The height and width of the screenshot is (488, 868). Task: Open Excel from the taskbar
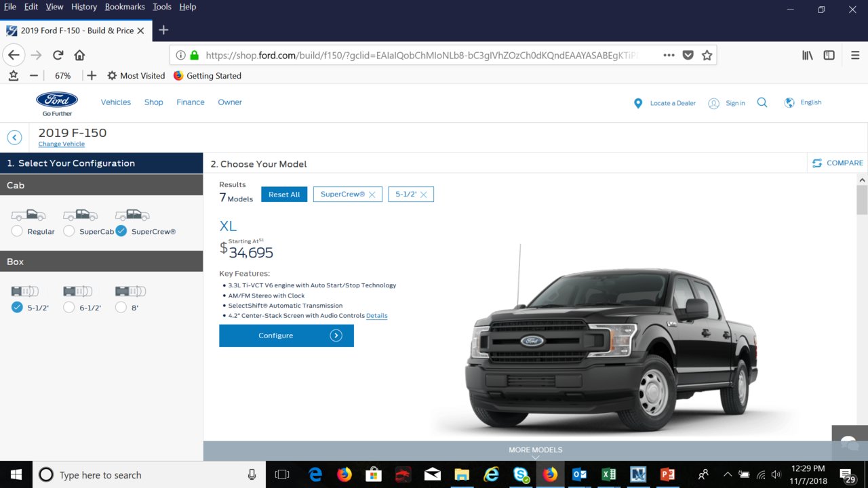608,475
